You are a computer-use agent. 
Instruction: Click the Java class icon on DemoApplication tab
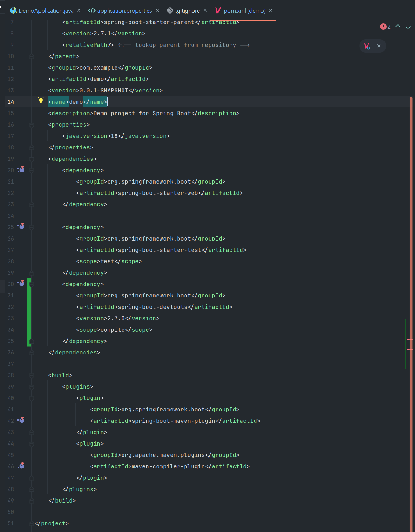[13, 11]
